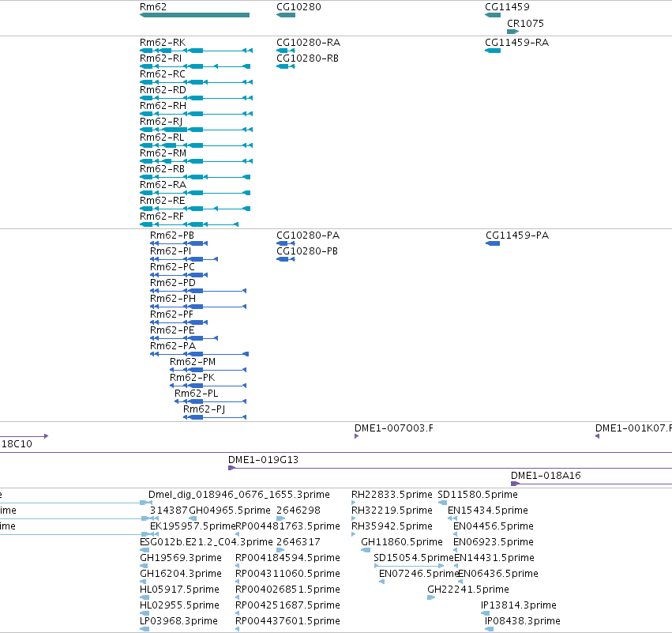Click the Rm62-RI transcript label

pyautogui.click(x=161, y=58)
